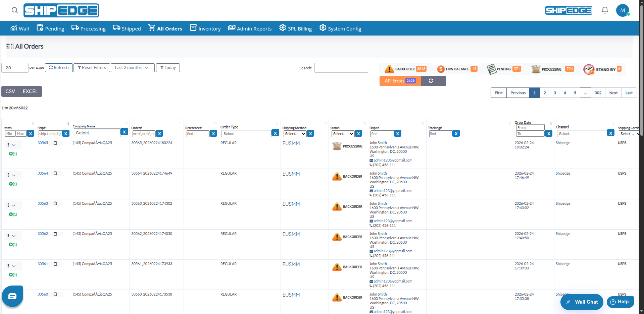This screenshot has width=644, height=314.
Task: Open shipment link 30562
Action: click(43, 234)
